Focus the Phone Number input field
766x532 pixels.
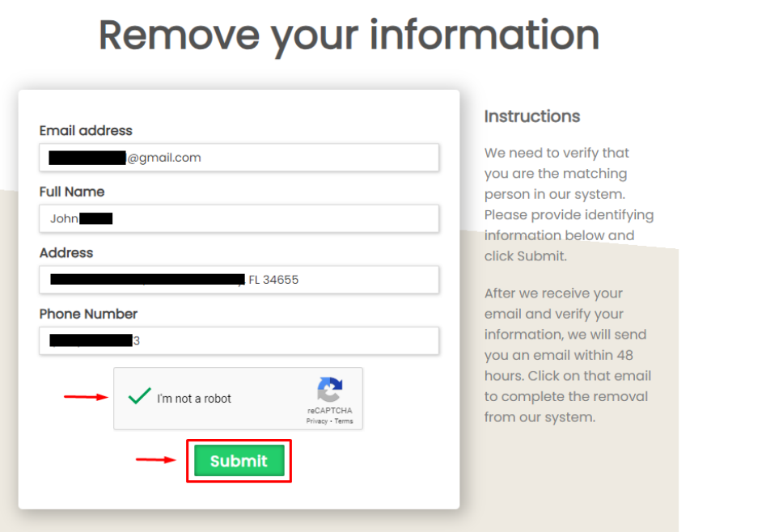tap(283, 340)
